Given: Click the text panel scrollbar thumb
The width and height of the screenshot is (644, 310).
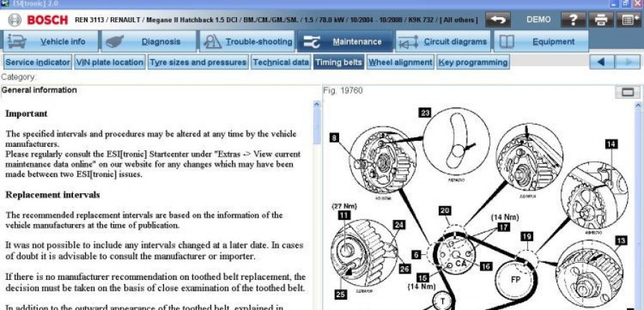Looking at the screenshot, I should pos(317,126).
